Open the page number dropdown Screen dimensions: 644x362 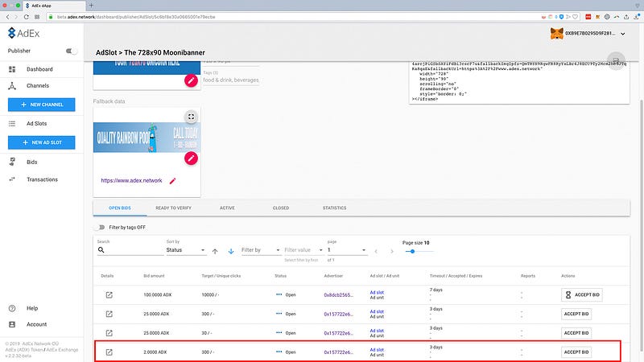pos(347,250)
